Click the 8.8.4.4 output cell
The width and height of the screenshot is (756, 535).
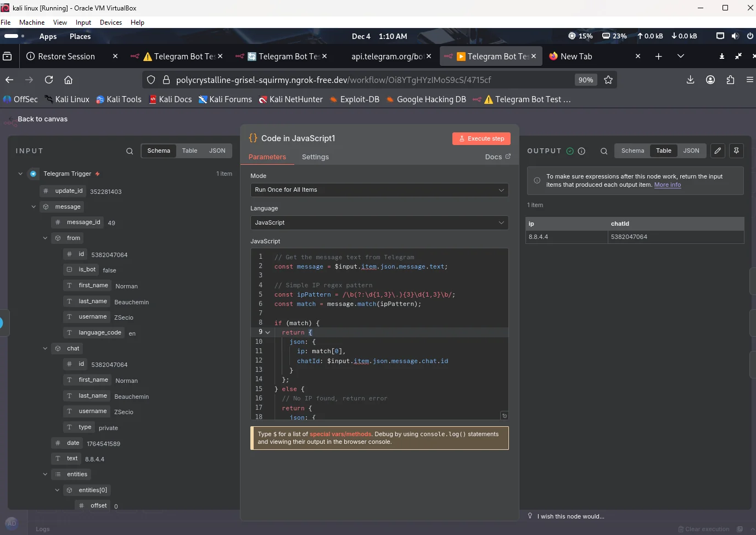[567, 237]
